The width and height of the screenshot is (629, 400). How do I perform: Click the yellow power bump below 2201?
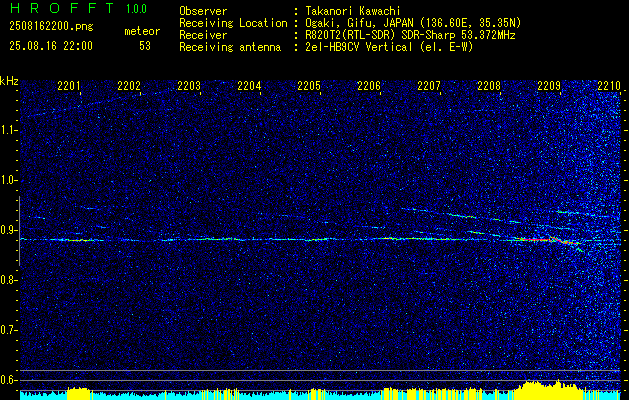pos(79,393)
